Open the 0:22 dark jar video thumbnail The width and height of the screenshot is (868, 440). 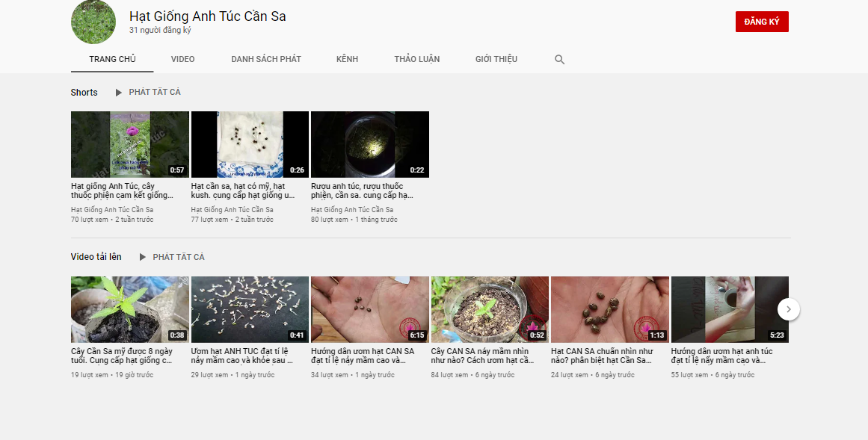tap(370, 144)
